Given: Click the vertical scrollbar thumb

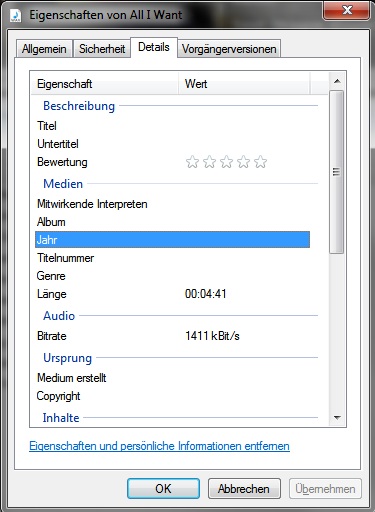Looking at the screenshot, I should click(x=337, y=172).
